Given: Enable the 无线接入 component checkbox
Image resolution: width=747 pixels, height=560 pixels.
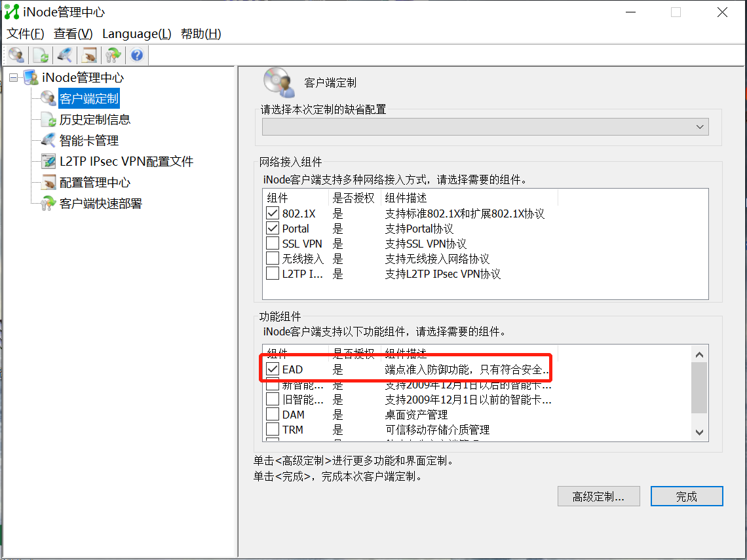Looking at the screenshot, I should pyautogui.click(x=273, y=259).
